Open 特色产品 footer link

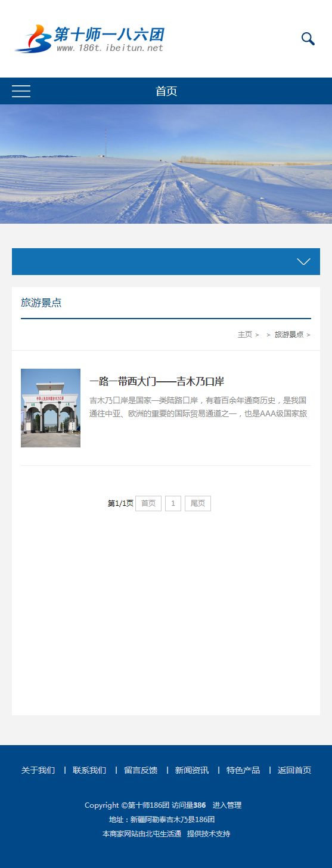point(243,770)
